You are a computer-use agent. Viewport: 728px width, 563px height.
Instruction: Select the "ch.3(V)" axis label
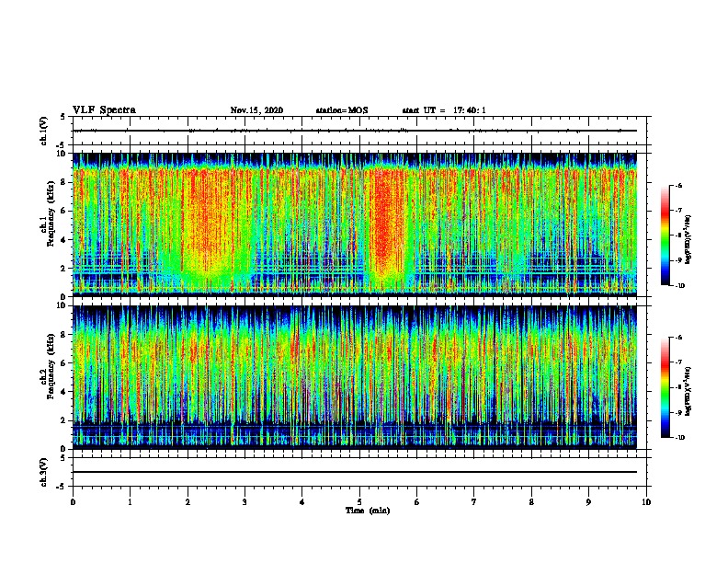pos(44,472)
